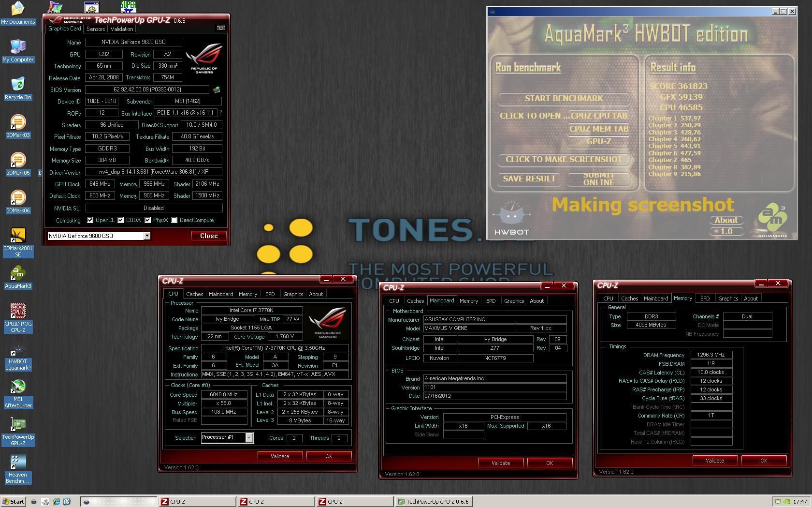Image resolution: width=812 pixels, height=508 pixels.
Task: Toggle the OpenCL checkbox in GPU-Z
Action: 90,220
